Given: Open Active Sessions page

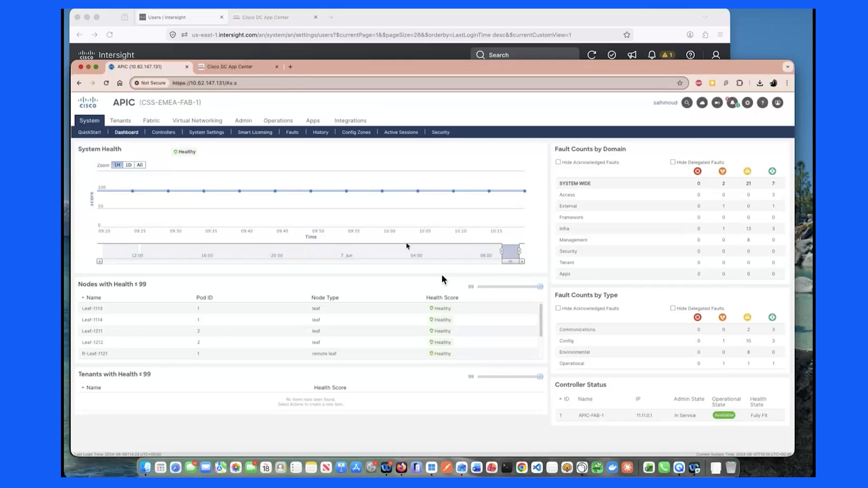Looking at the screenshot, I should [x=401, y=132].
